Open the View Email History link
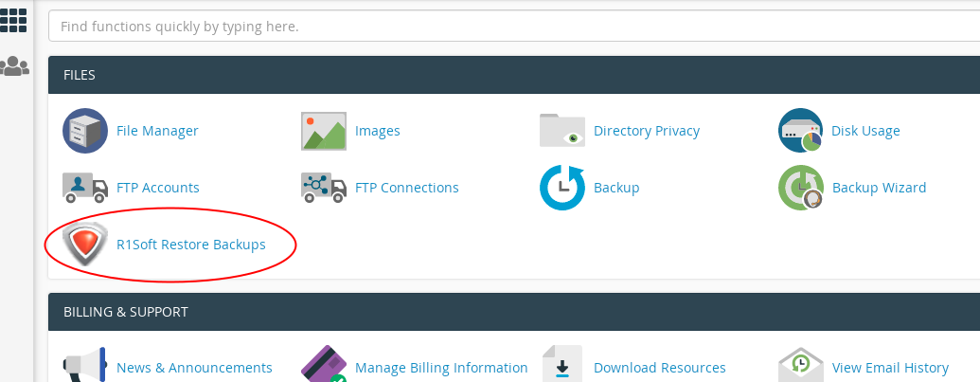 (890, 368)
